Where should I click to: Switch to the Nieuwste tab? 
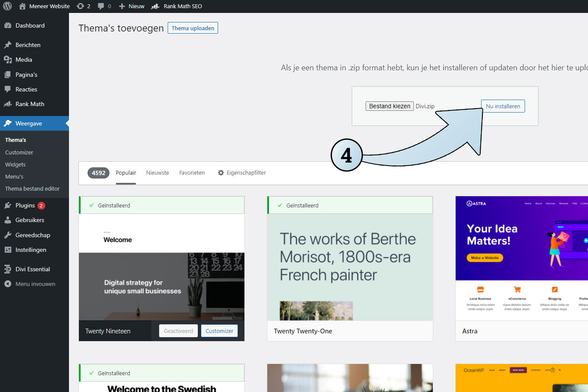(x=157, y=172)
